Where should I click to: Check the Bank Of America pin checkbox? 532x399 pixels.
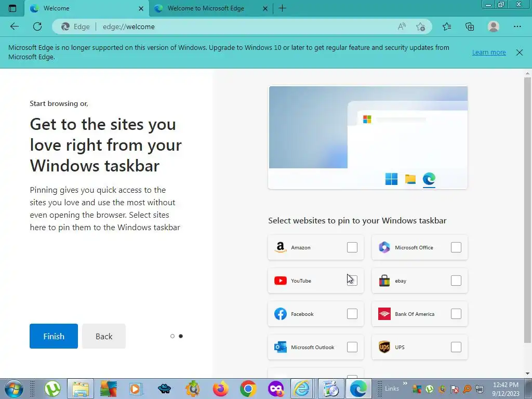[456, 314]
